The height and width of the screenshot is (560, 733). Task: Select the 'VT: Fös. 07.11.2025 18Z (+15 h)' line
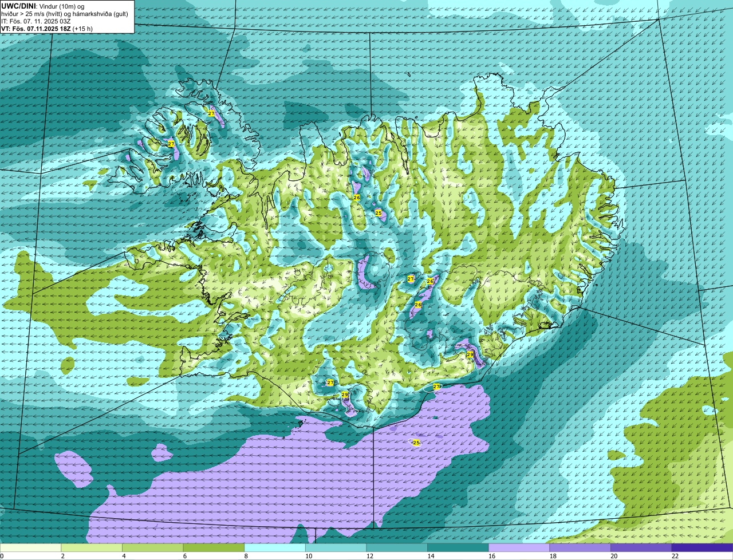(x=47, y=29)
